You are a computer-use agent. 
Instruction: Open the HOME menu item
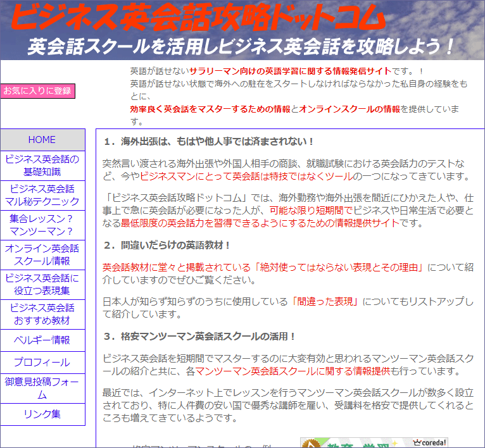pos(42,140)
